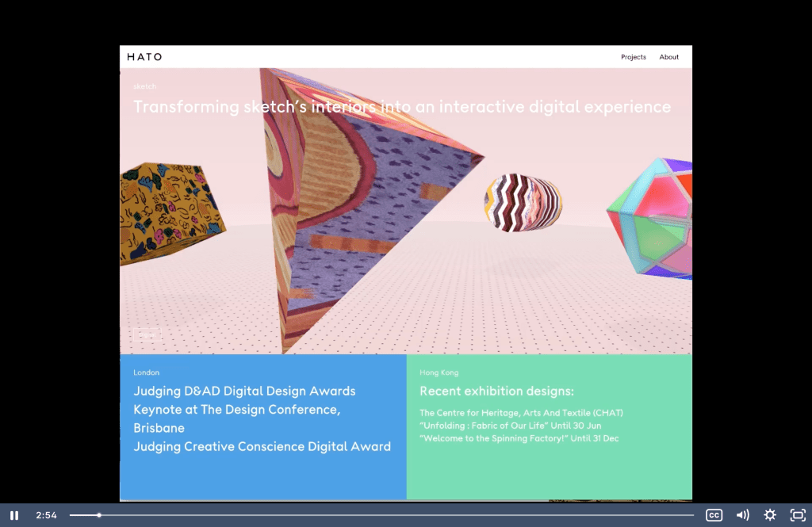Click 'Recent exhibition designs:' heading
812x527 pixels.
496,391
